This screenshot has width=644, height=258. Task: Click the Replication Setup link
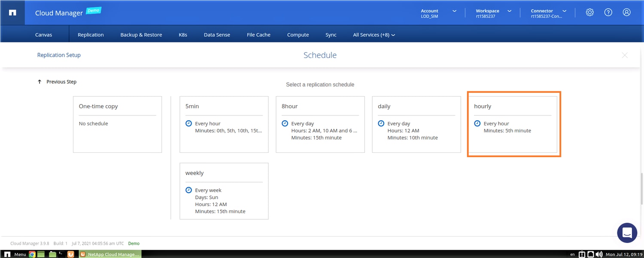(59, 55)
